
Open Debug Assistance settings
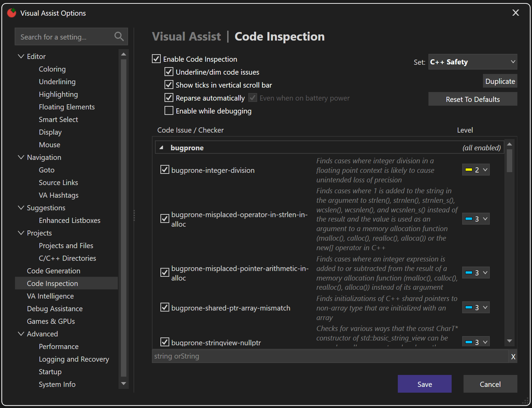(x=54, y=308)
